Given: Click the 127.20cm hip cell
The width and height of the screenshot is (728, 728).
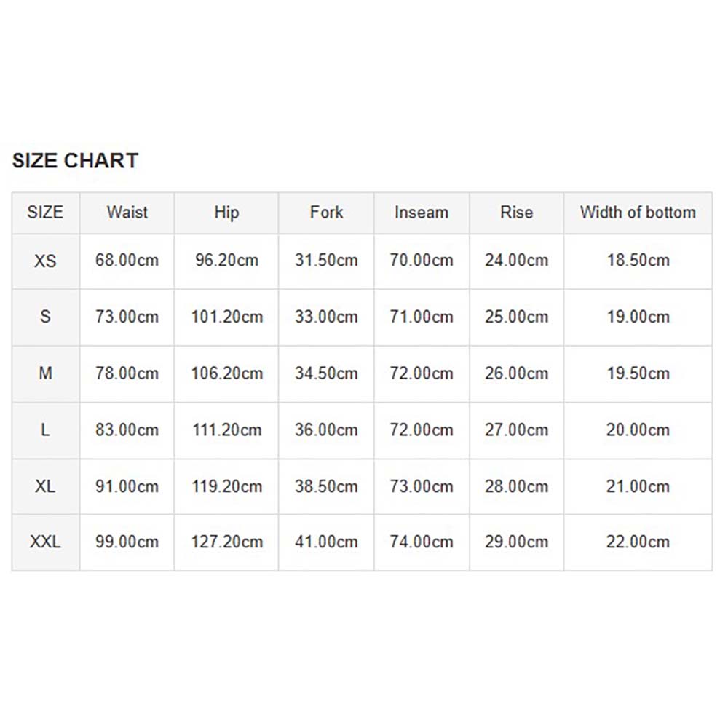Looking at the screenshot, I should pos(226,542).
